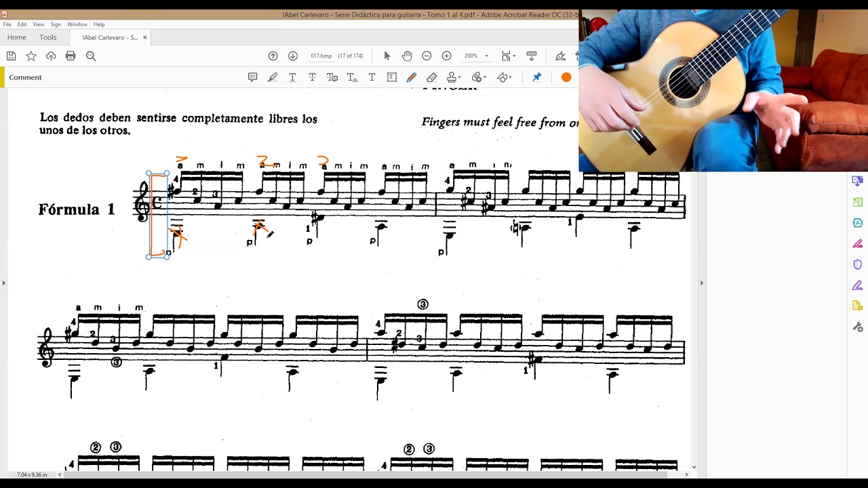Screen dimensions: 868x488
Task: Select the !Abel Carlevaro document tab
Action: 110,37
